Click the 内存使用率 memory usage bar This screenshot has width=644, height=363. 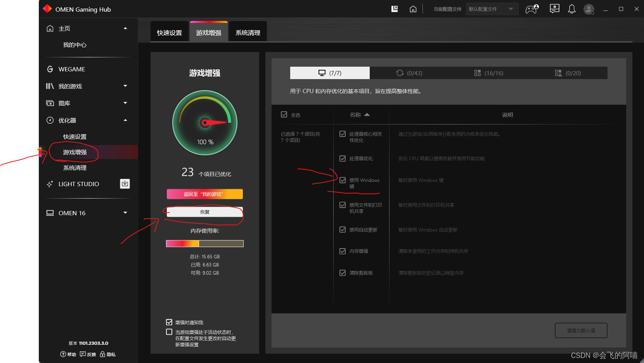tap(205, 244)
